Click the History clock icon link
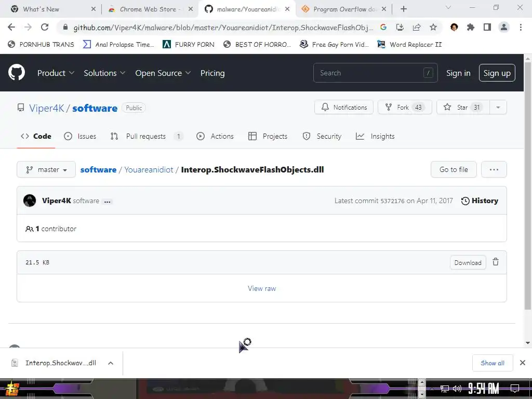The width and height of the screenshot is (532, 399). click(480, 201)
